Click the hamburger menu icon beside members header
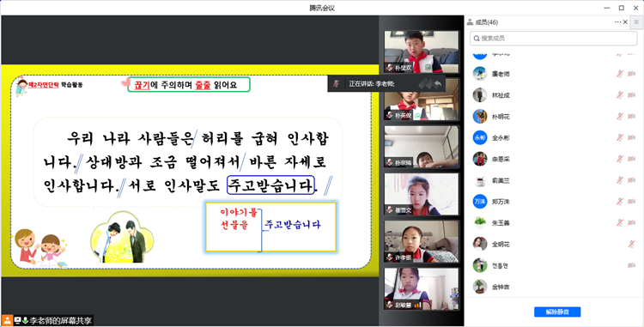 [636, 22]
